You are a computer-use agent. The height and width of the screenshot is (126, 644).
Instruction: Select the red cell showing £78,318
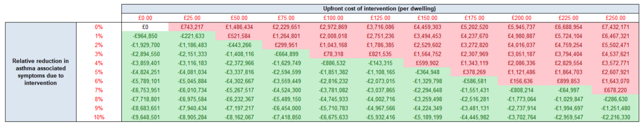pyautogui.click(x=333, y=54)
